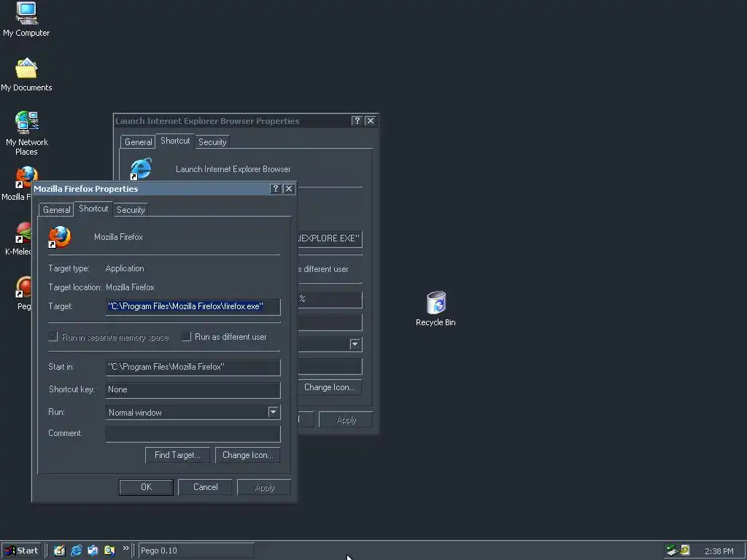Confirm Firefox Properties with OK
747x560 pixels.
tap(146, 487)
